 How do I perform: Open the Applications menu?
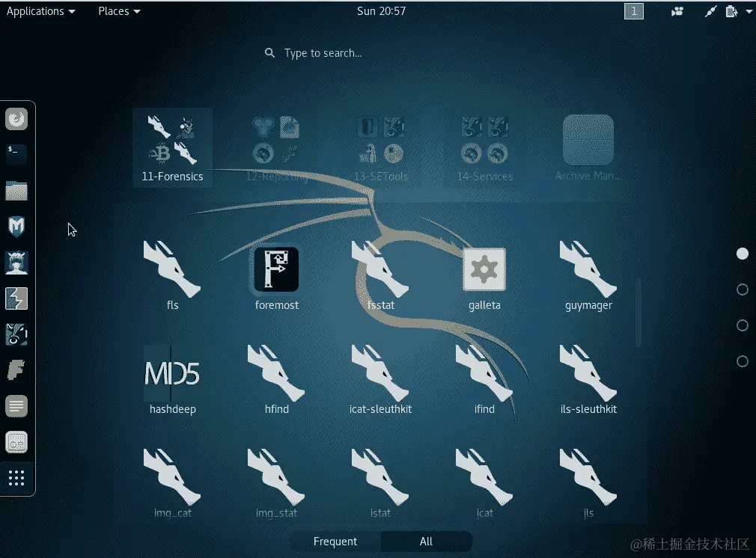pyautogui.click(x=41, y=11)
